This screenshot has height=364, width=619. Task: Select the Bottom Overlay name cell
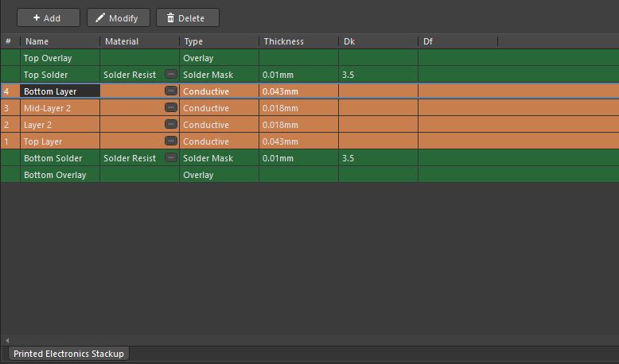point(60,175)
